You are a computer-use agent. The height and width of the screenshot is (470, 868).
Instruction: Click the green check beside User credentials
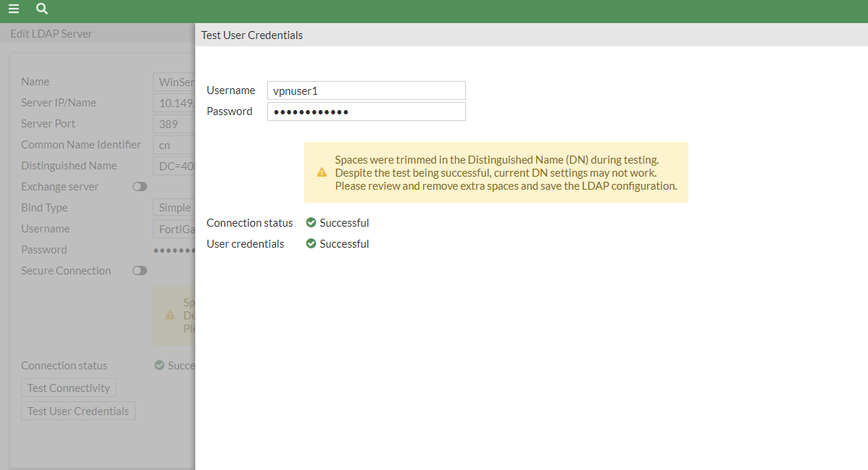(x=311, y=244)
